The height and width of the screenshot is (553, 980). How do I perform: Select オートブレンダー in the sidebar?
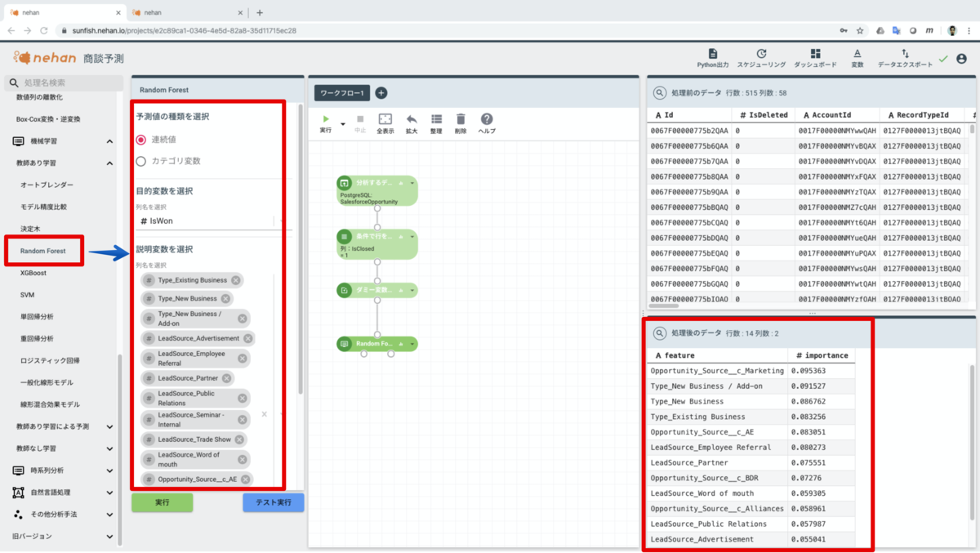click(47, 185)
